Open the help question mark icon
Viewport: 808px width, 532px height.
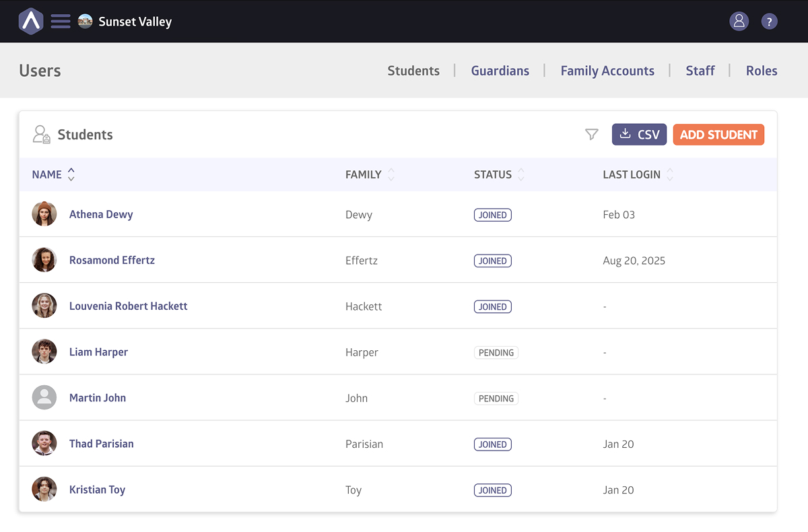pos(769,22)
